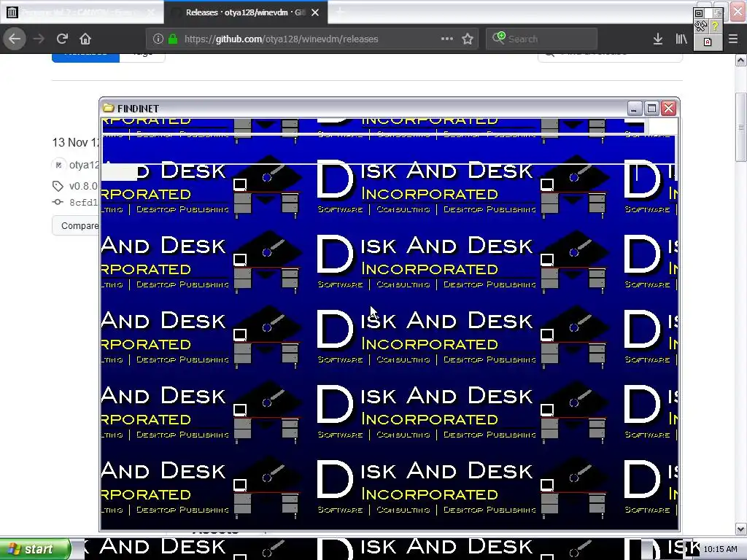Expand the Compare dropdown button
This screenshot has height=560, width=747.
pos(76,225)
